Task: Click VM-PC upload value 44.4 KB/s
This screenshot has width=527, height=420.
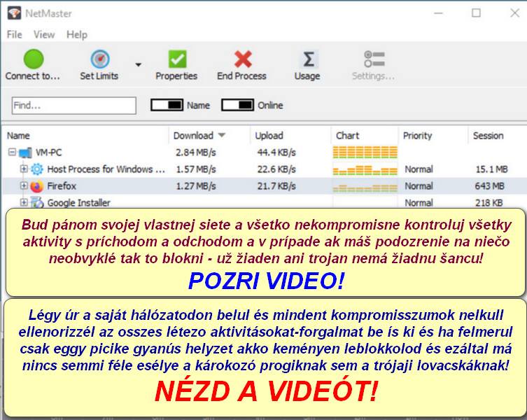Action: [276, 153]
